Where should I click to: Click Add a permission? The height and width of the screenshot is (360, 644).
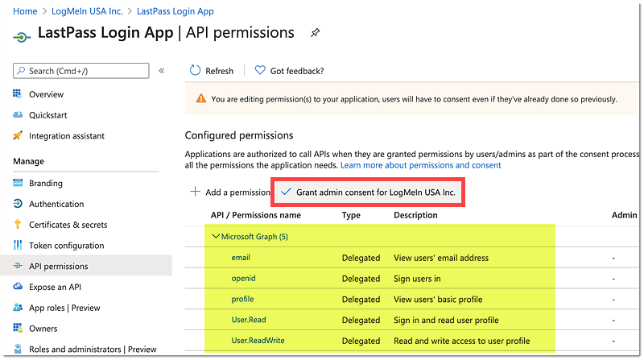pyautogui.click(x=230, y=192)
